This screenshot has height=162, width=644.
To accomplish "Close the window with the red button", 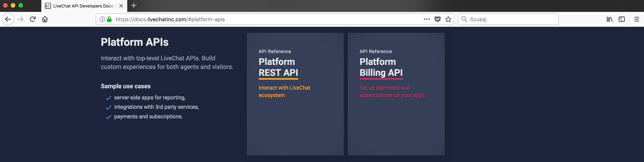I will point(5,6).
